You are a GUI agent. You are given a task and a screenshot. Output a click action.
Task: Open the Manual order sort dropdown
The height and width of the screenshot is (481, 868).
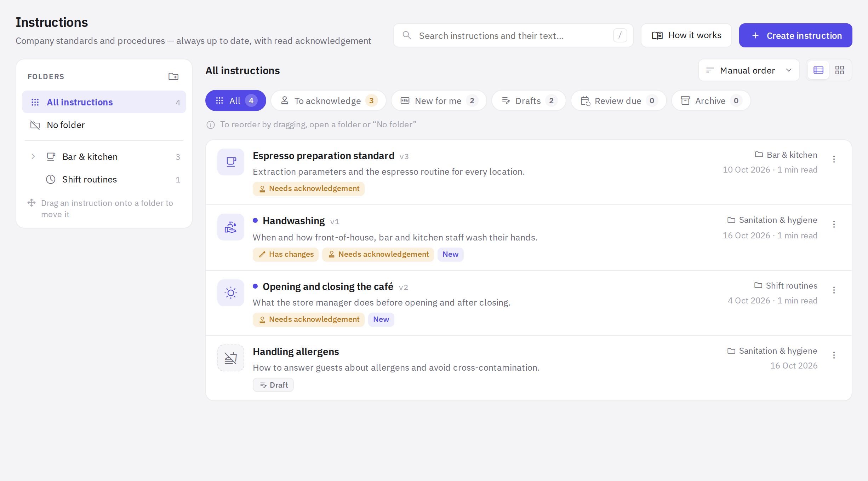[749, 70]
